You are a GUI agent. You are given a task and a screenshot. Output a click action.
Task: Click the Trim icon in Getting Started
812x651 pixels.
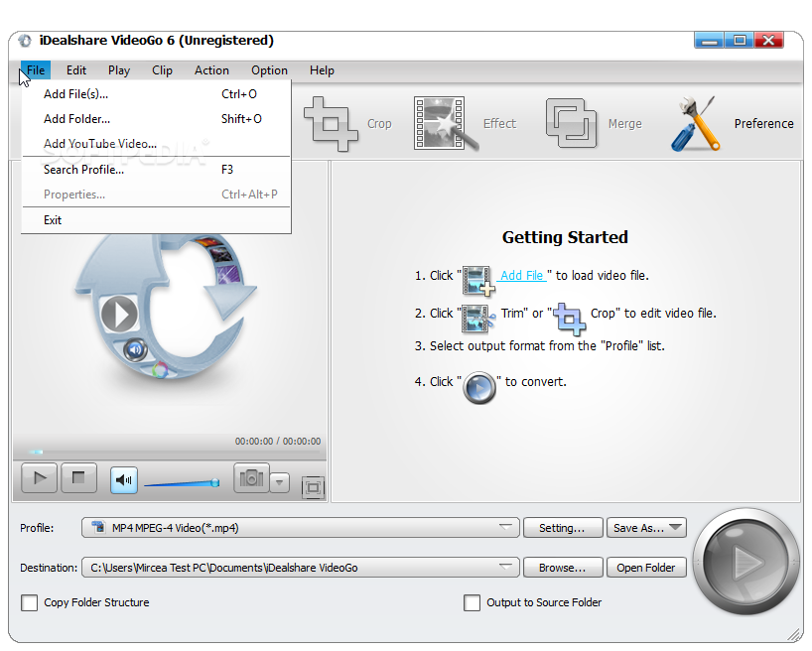(x=478, y=318)
